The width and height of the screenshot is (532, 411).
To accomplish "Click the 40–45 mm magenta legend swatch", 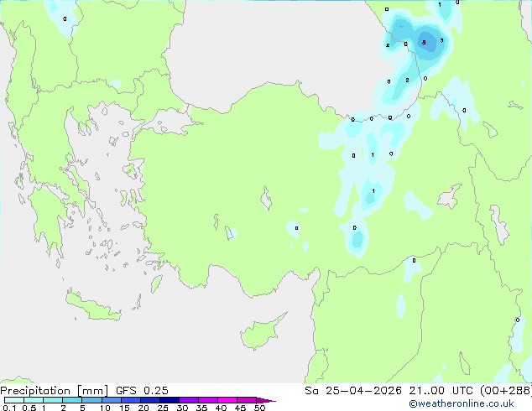I will (227, 400).
